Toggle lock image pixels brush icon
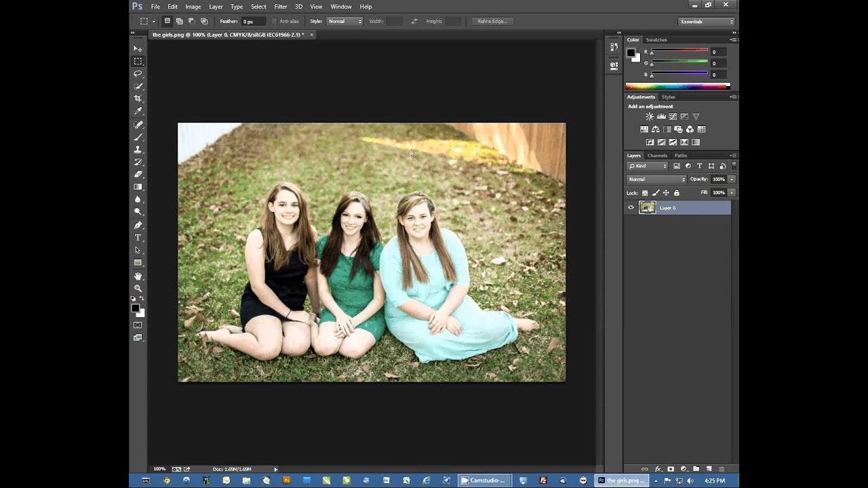The width and height of the screenshot is (868, 488). (655, 193)
